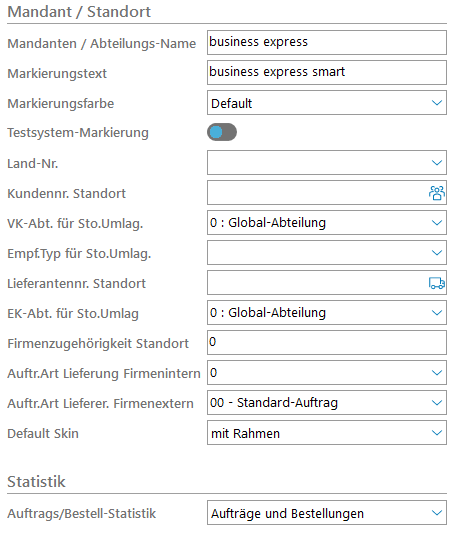Open supplier truck icon in Lieferantennr. Standort
This screenshot has height=539, width=454.
click(436, 283)
